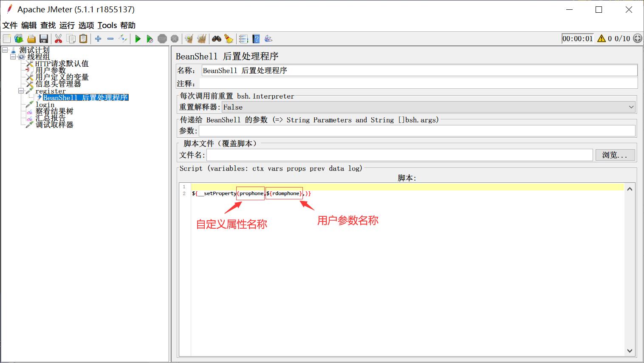Click the script scrollbar down arrow
The width and height of the screenshot is (644, 363).
point(630,351)
